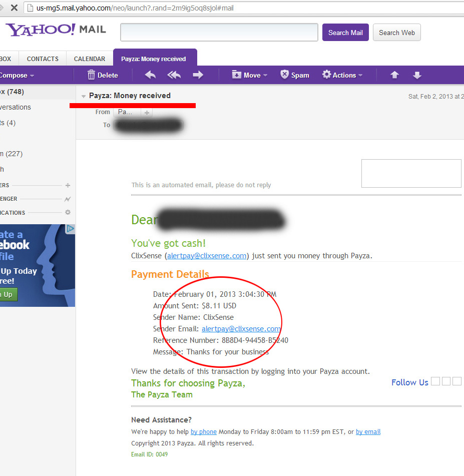464x476 pixels.
Task: Click the Actions gear icon
Action: 326,75
